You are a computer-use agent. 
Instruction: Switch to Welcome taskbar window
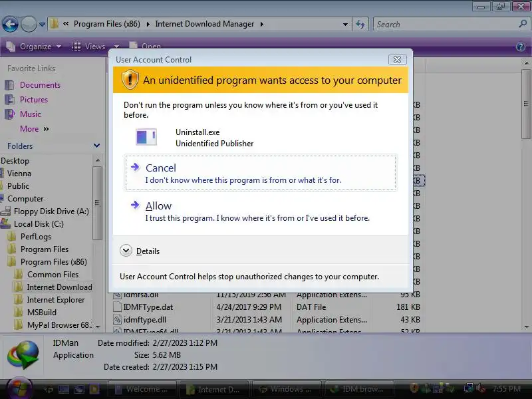pos(142,389)
